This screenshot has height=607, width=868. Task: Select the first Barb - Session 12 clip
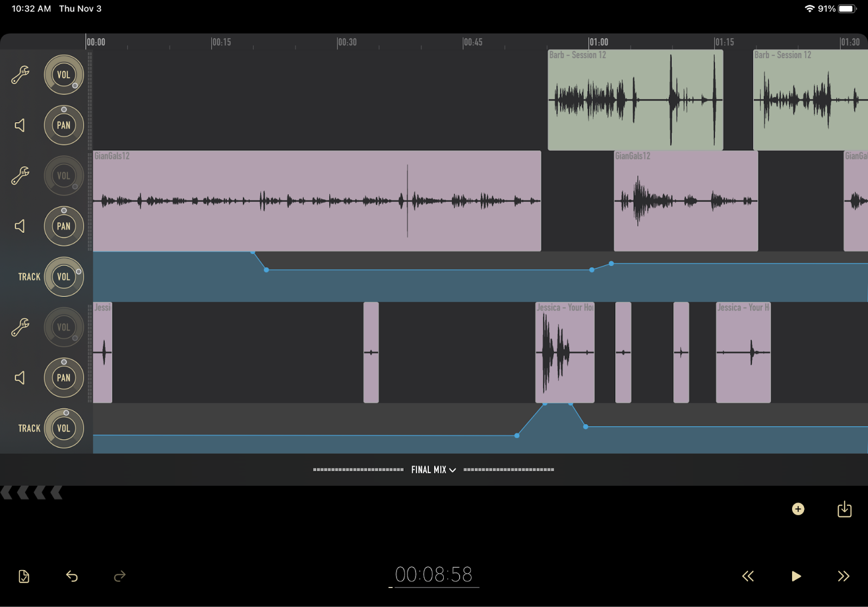(635, 100)
